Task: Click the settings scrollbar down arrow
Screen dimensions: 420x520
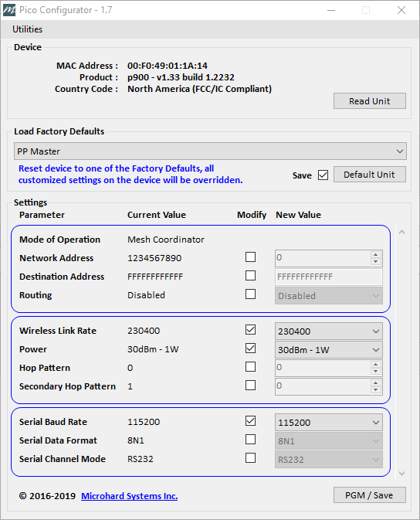Action: [401, 474]
